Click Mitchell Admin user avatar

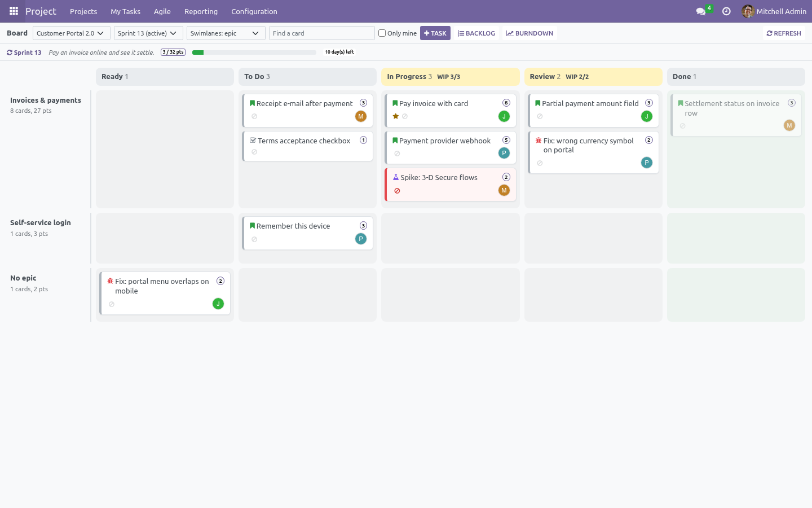pyautogui.click(x=748, y=11)
